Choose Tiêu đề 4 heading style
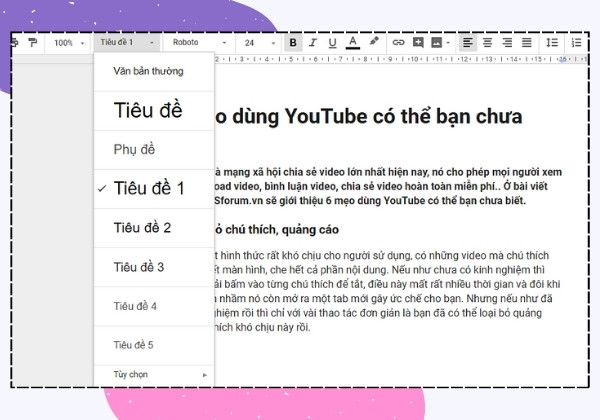The height and width of the screenshot is (420, 600). [154, 306]
